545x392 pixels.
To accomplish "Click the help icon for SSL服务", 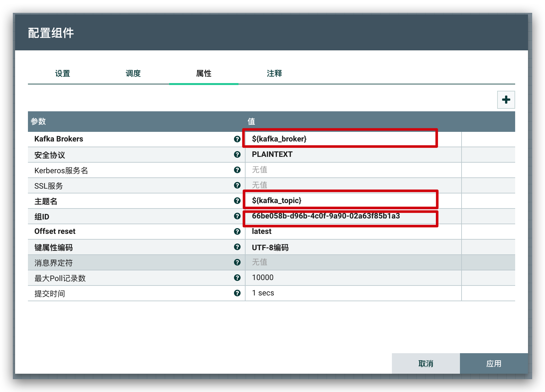I will coord(237,185).
